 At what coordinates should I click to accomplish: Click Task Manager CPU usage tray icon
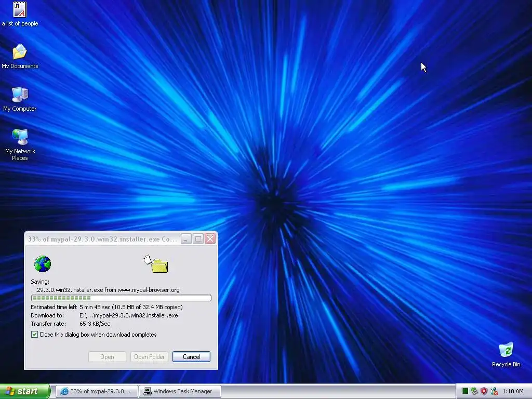tap(465, 391)
